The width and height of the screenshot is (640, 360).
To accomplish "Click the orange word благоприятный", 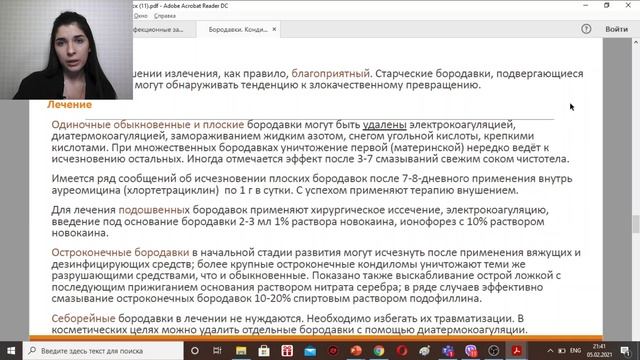I will tap(330, 73).
